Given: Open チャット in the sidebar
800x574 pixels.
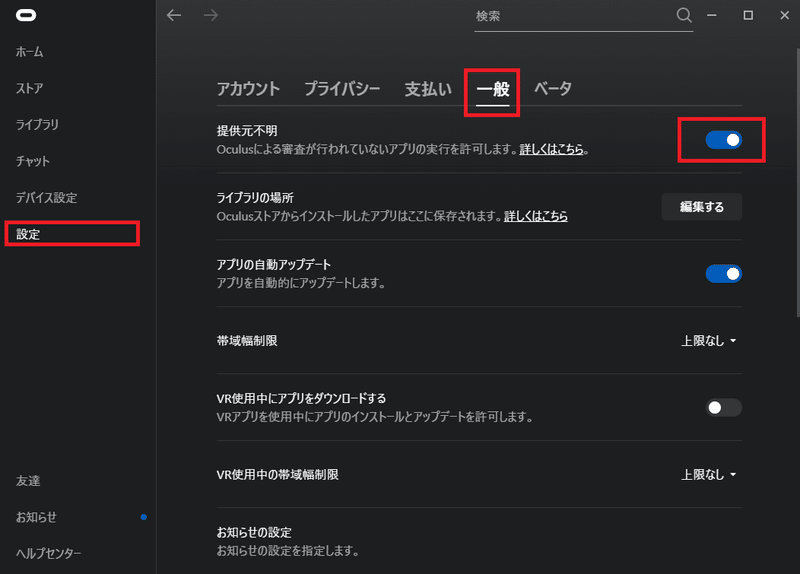Looking at the screenshot, I should (33, 161).
